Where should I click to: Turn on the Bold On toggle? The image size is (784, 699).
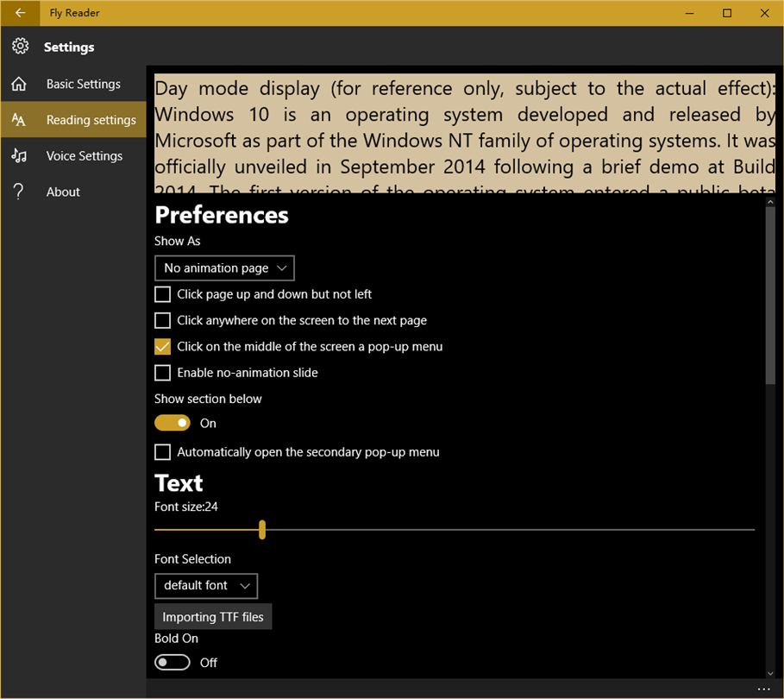pyautogui.click(x=172, y=663)
